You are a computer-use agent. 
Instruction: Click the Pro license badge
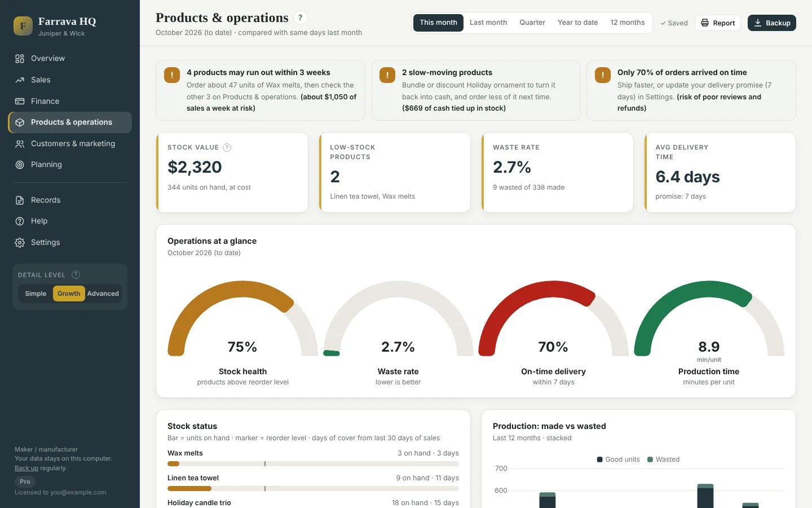point(25,482)
